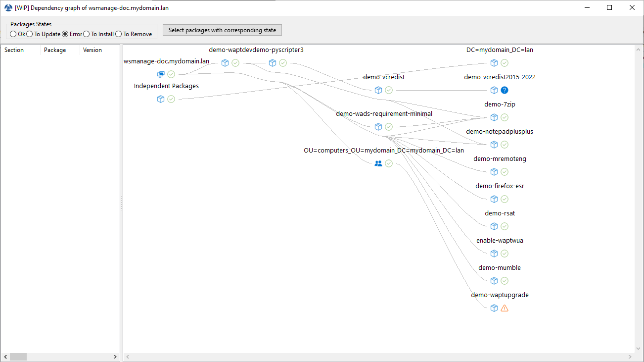Viewport: 644px width, 362px height.
Task: Maximize the Dependency graph window
Action: click(609, 8)
